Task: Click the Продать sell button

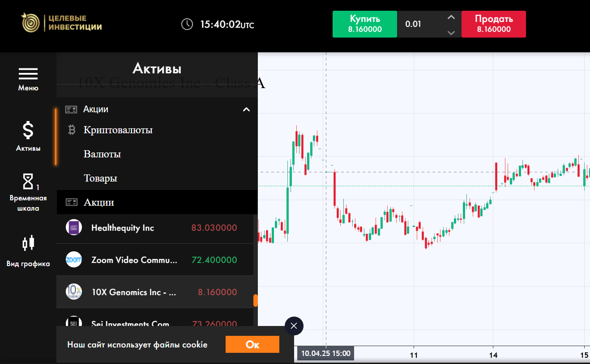Action: [494, 24]
